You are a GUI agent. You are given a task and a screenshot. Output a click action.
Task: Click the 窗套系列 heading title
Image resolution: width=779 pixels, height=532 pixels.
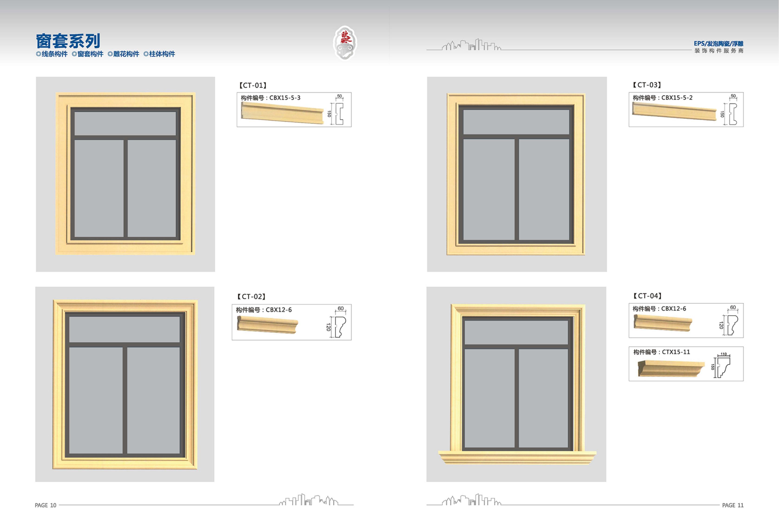pyautogui.click(x=68, y=41)
